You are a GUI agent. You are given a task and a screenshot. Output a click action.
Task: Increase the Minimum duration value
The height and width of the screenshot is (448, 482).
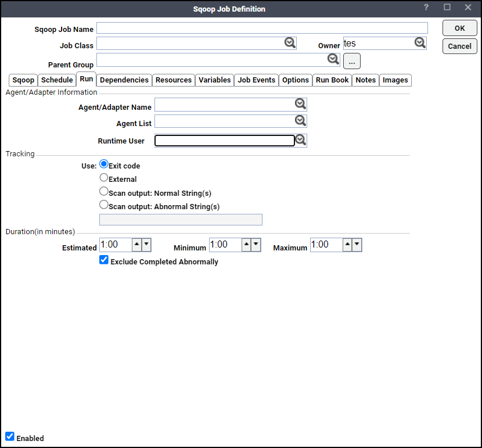point(247,245)
